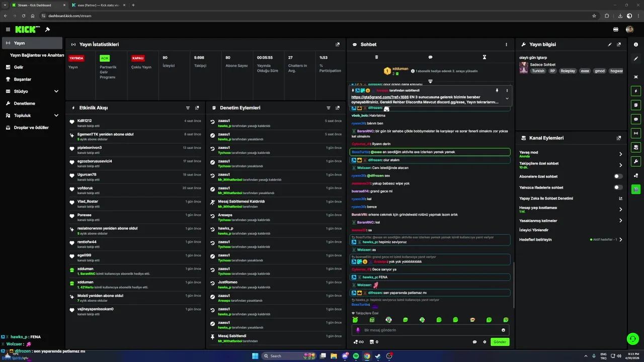
Task: Click the chat scrollbar in the Sohbet panel
Action: coord(514,286)
